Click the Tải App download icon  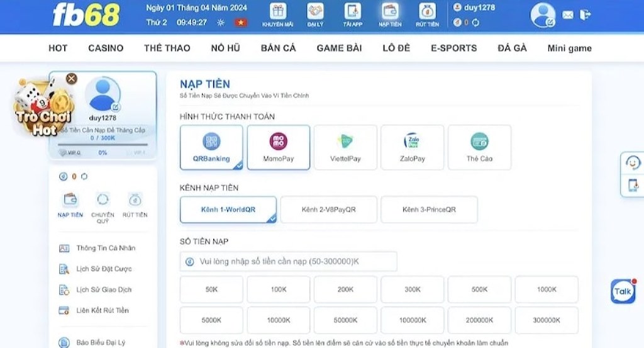tap(352, 11)
